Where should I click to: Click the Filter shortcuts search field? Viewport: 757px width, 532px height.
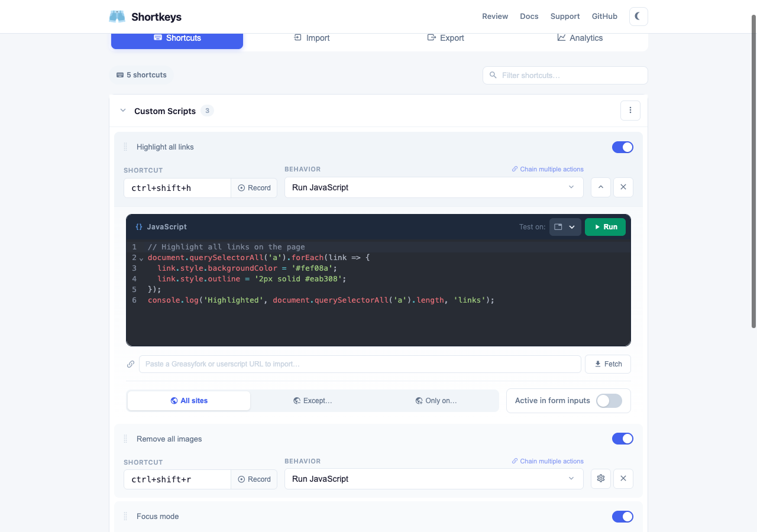click(x=564, y=75)
